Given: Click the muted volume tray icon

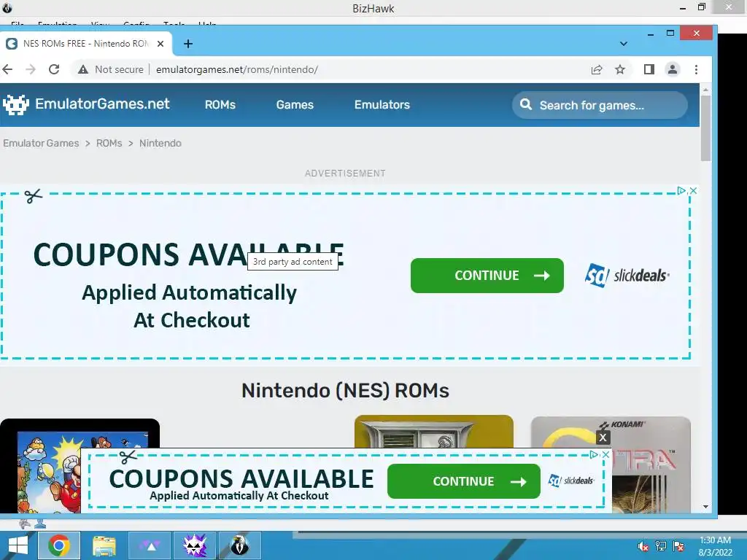Looking at the screenshot, I should click(x=643, y=546).
